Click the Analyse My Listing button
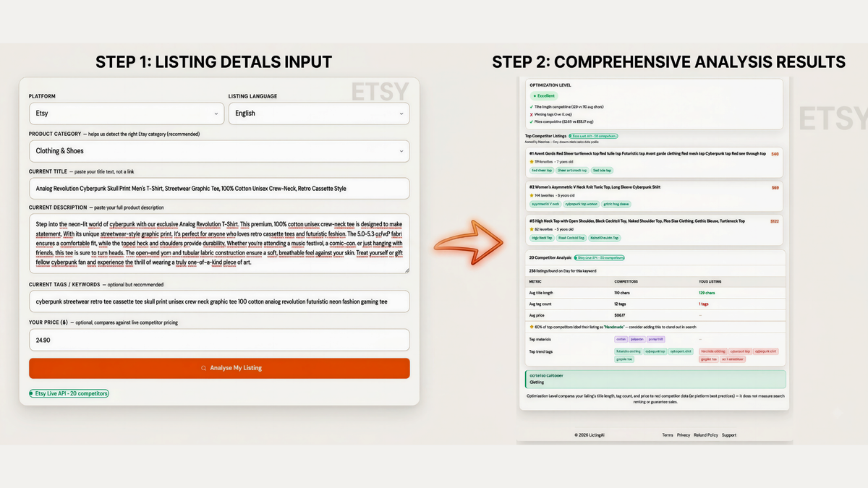This screenshot has height=488, width=868. tap(219, 368)
